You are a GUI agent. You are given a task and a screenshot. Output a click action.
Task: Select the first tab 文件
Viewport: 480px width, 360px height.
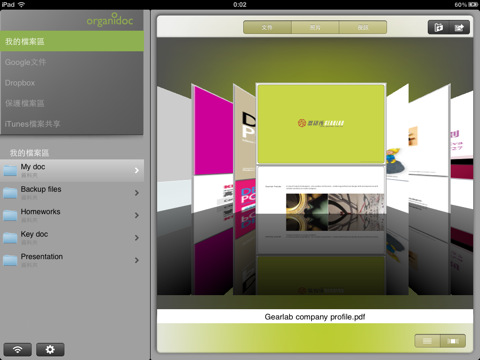click(x=267, y=27)
